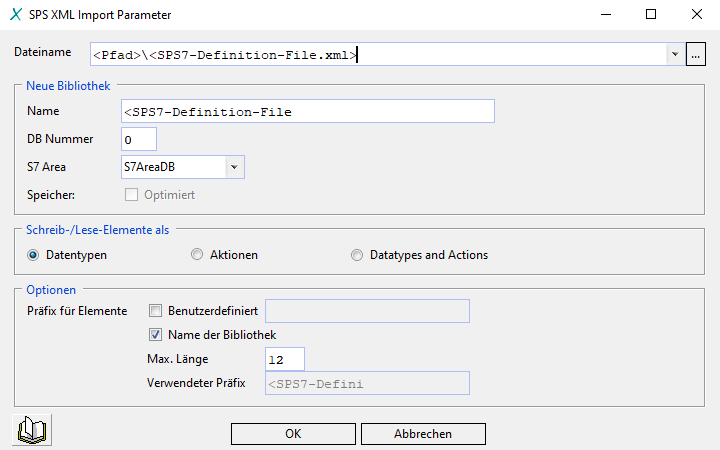Expand the Dateiname path dropdown
This screenshot has height=450, width=720.
pos(674,55)
